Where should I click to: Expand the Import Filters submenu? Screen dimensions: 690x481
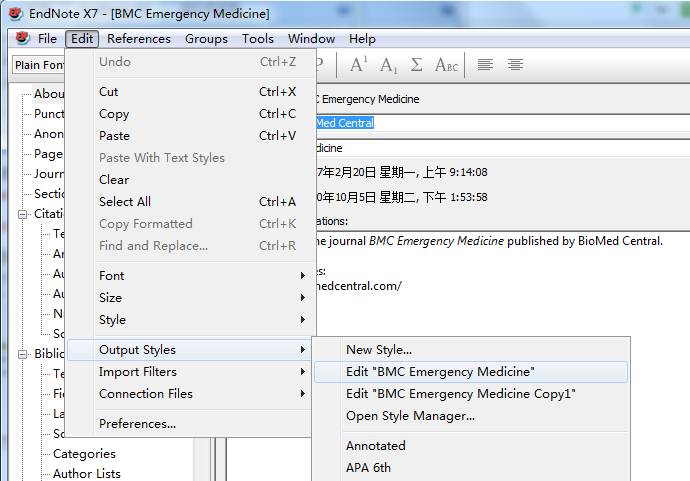coord(190,372)
